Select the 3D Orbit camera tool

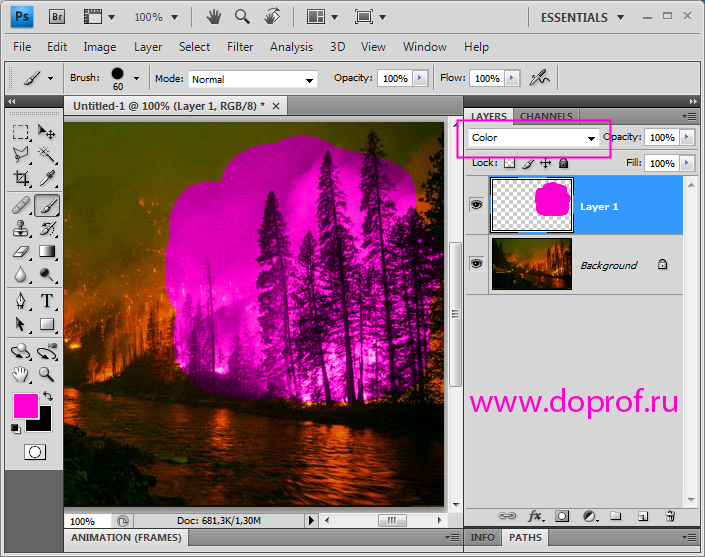(x=47, y=352)
